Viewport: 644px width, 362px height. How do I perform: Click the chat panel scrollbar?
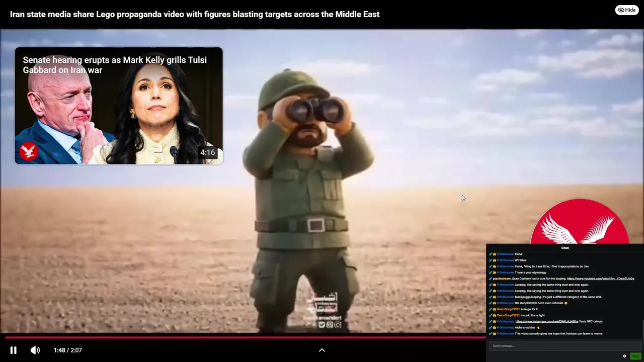pyautogui.click(x=642, y=329)
